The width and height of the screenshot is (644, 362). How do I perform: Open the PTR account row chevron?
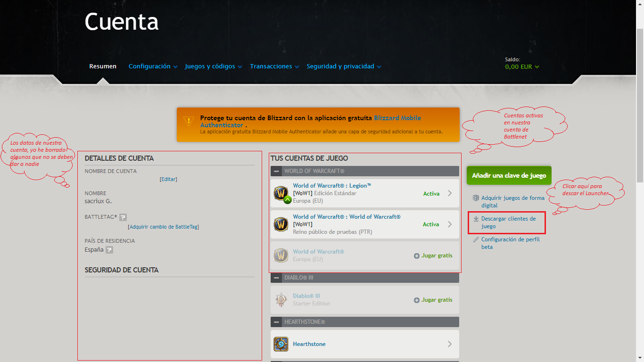[x=450, y=224]
